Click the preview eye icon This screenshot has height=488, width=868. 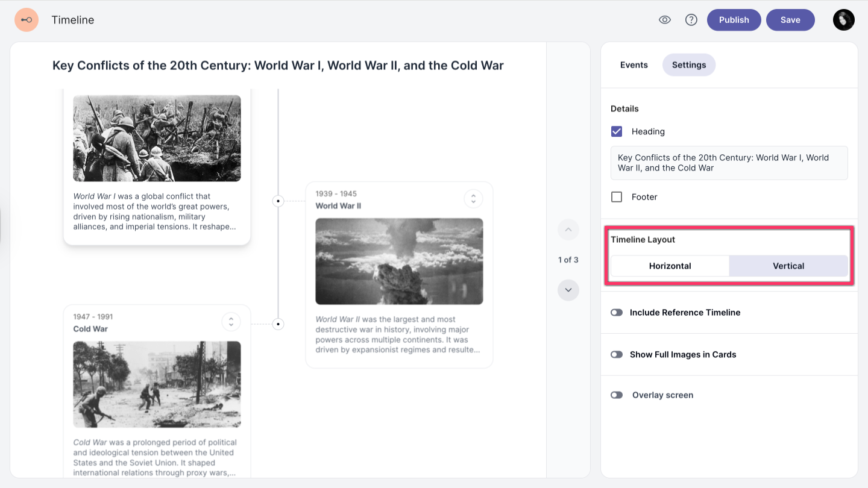(665, 20)
